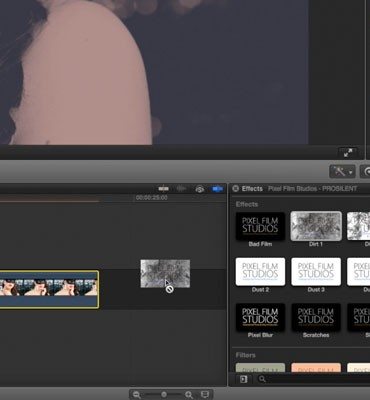Click the Dust 3 label text
The width and height of the screenshot is (370, 400).
point(316,290)
